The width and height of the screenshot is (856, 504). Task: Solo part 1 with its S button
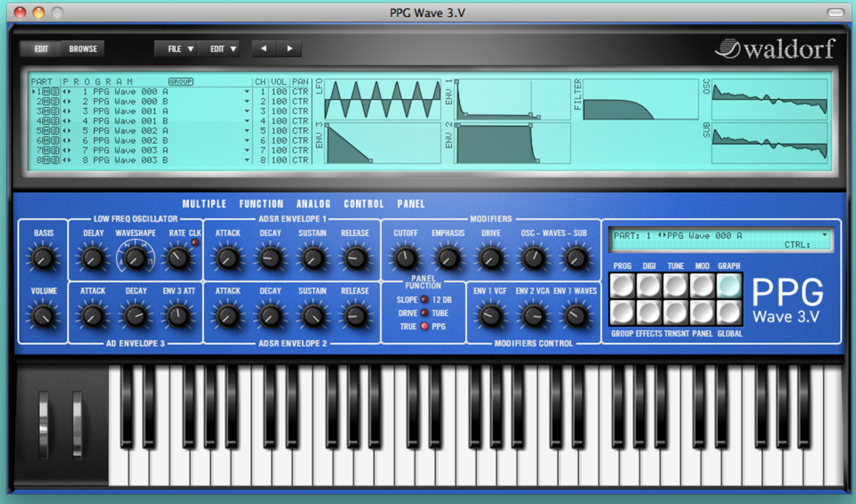tap(54, 92)
